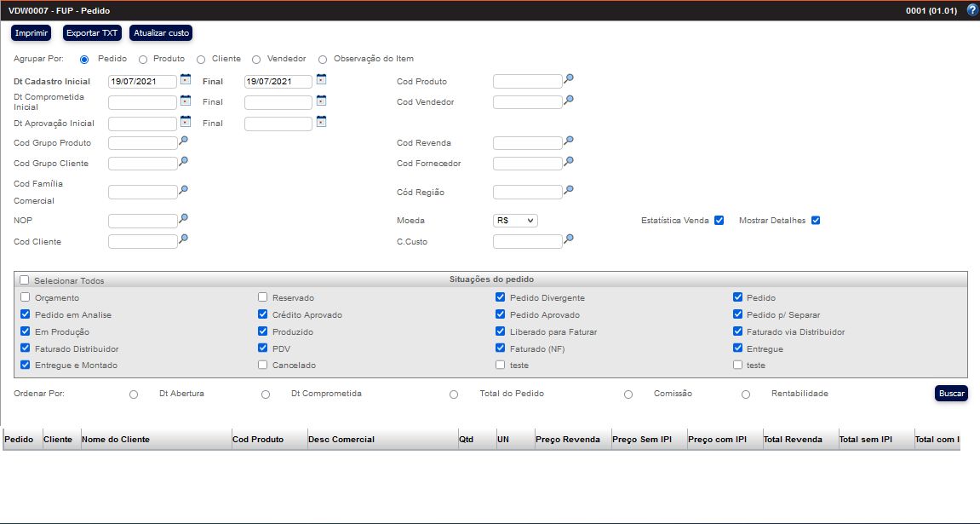Select Produto grouping radio button
Image resolution: width=980 pixels, height=524 pixels.
click(x=142, y=60)
